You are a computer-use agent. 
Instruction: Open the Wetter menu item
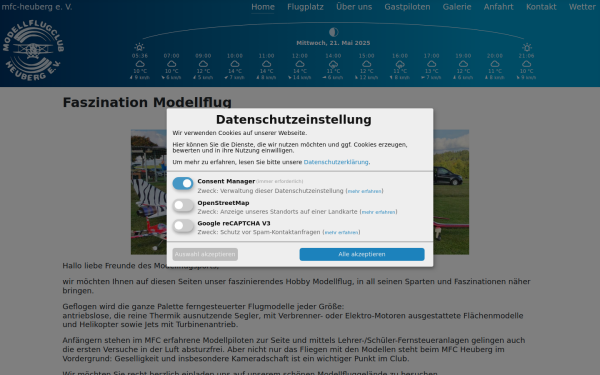(x=582, y=7)
